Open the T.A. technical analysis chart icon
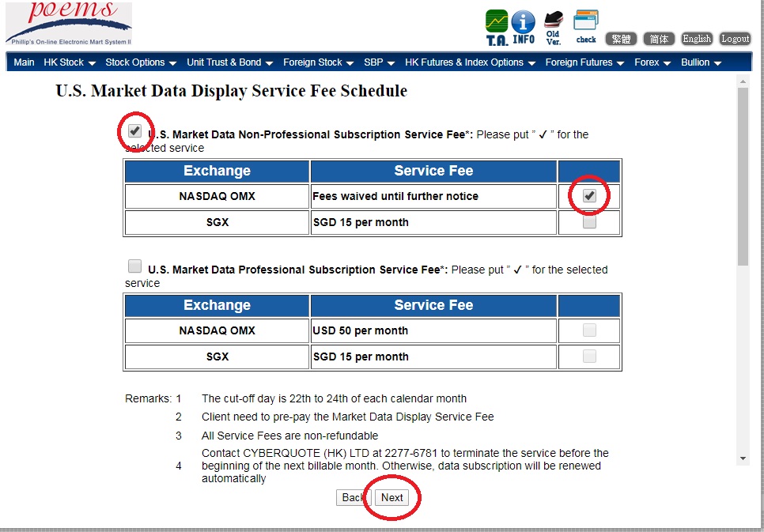Viewport: 764px width, 532px height. (497, 27)
